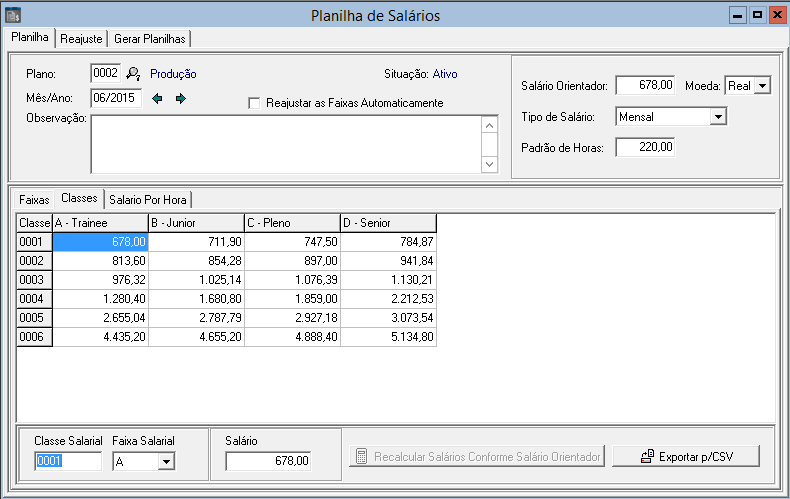Click the C - Pleno column header

pos(292,223)
